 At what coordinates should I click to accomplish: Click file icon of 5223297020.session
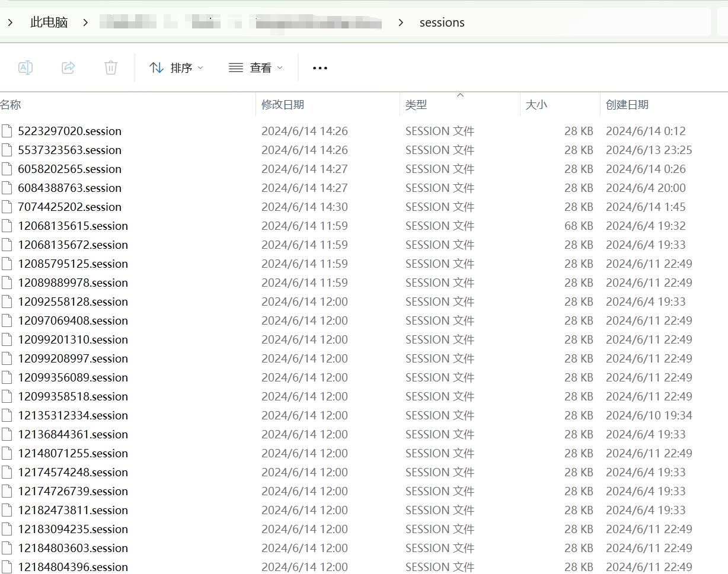pyautogui.click(x=7, y=131)
